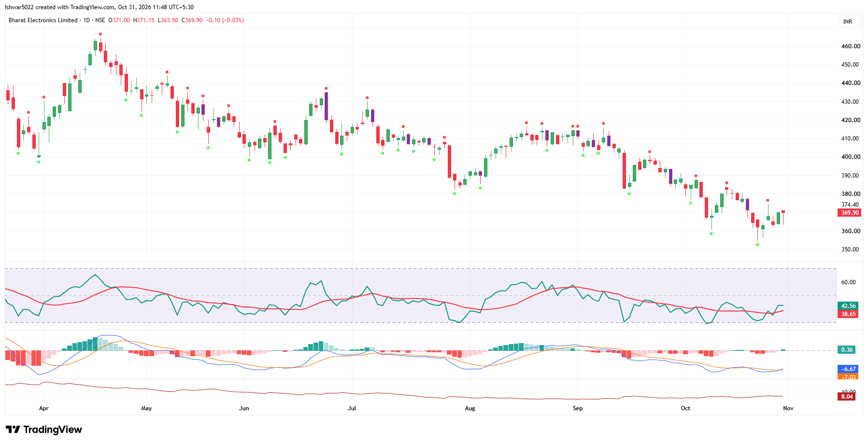This screenshot has width=868, height=444.
Task: Click the blue MACD value label −6.67
Action: pyautogui.click(x=848, y=369)
